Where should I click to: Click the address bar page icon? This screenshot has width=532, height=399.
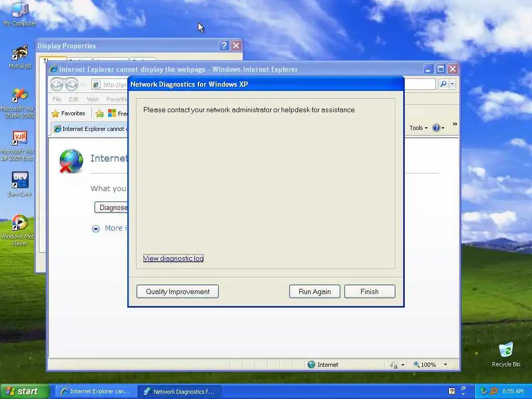(x=97, y=85)
